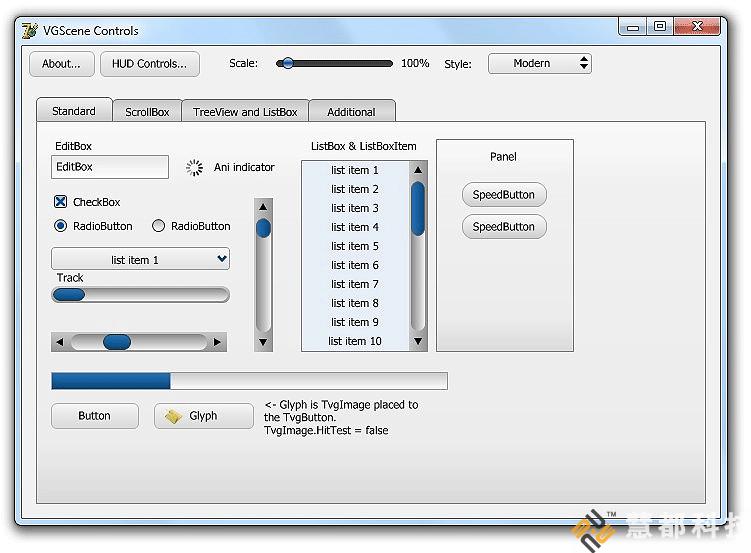Open the Additional tab
The width and height of the screenshot is (751, 553).
[x=352, y=112]
